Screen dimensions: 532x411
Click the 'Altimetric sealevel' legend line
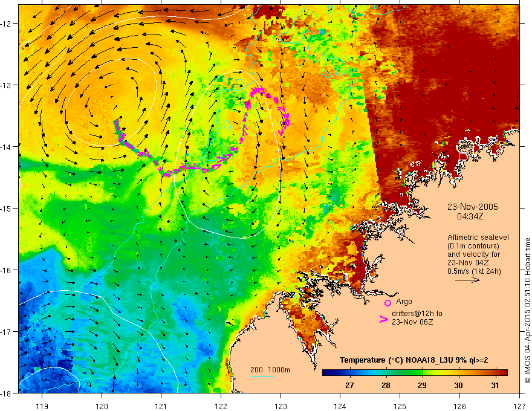click(478, 238)
